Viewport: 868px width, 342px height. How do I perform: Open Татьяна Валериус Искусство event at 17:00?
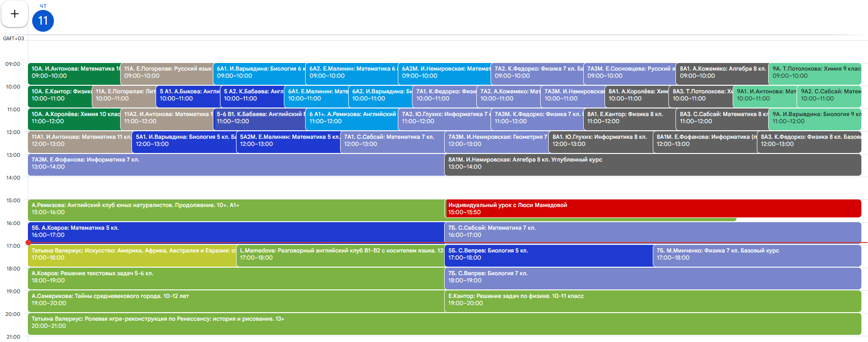pos(132,255)
